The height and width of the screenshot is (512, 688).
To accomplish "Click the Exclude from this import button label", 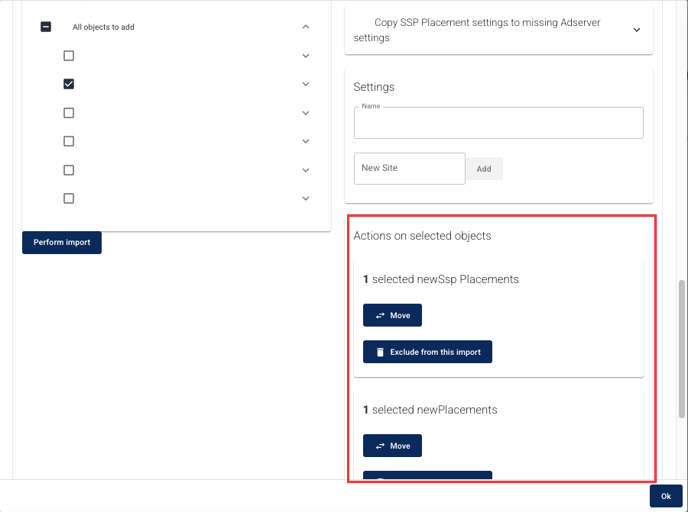I will pos(435,352).
